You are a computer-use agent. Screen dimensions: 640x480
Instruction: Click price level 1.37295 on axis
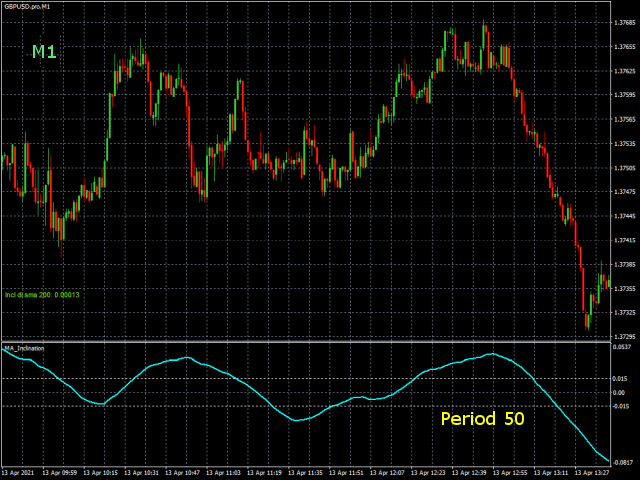(624, 337)
